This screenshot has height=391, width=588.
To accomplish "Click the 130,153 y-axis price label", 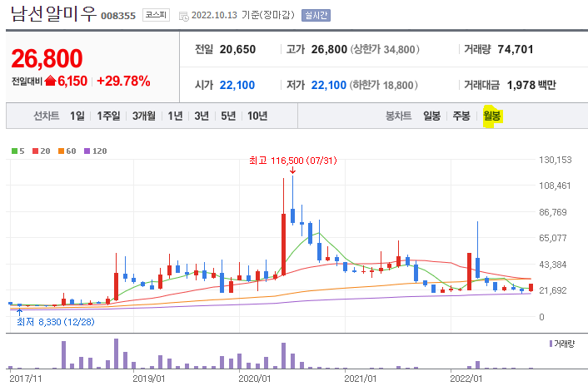I will (x=556, y=160).
